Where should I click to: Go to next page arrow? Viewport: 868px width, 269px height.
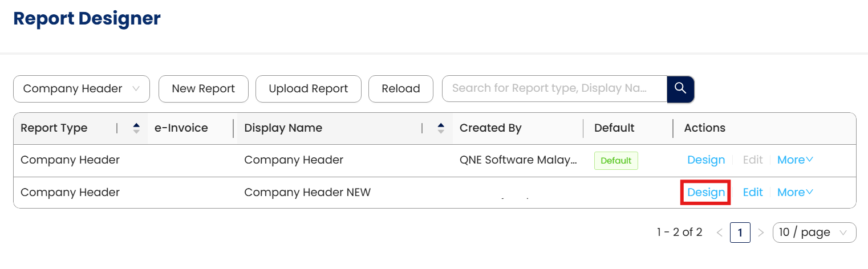click(x=760, y=233)
